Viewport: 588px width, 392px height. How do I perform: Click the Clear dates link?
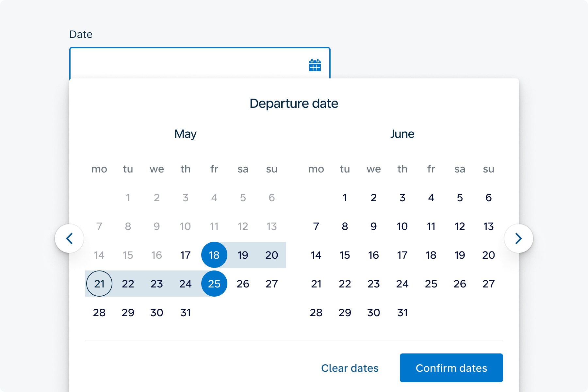point(350,368)
